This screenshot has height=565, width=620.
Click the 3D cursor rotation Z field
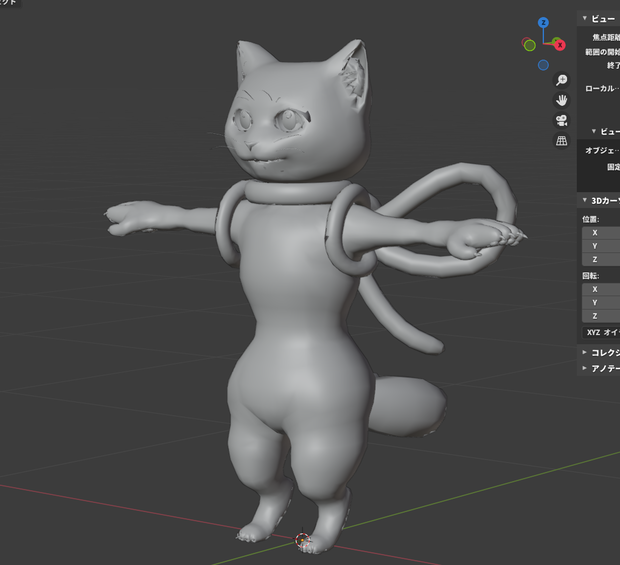click(601, 316)
